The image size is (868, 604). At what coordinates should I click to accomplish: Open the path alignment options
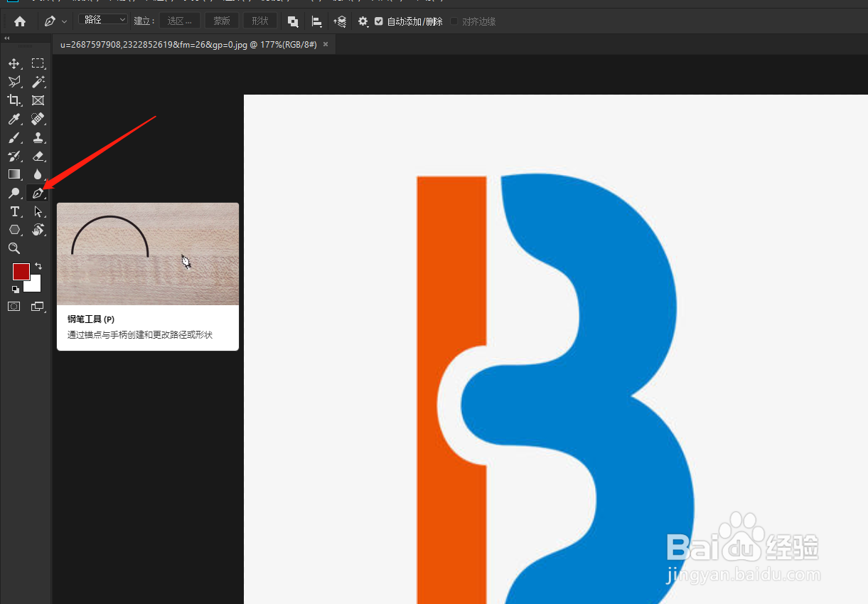[317, 21]
